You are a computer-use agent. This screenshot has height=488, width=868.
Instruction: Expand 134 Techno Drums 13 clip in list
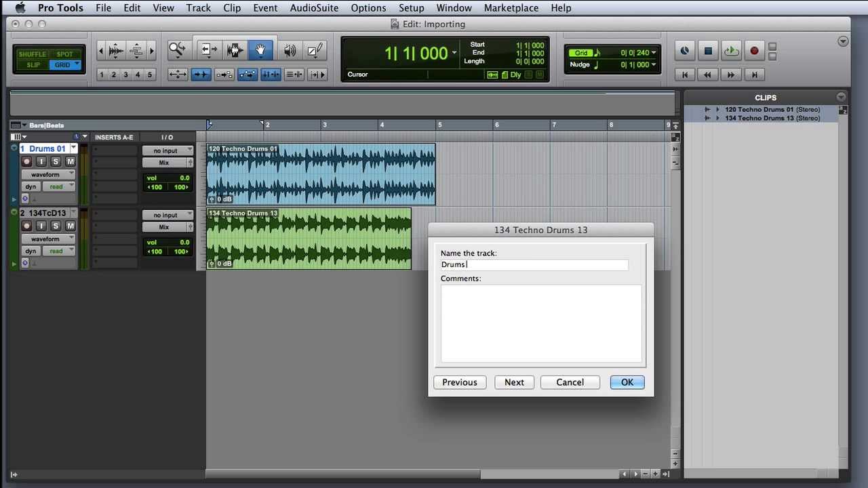pos(717,118)
